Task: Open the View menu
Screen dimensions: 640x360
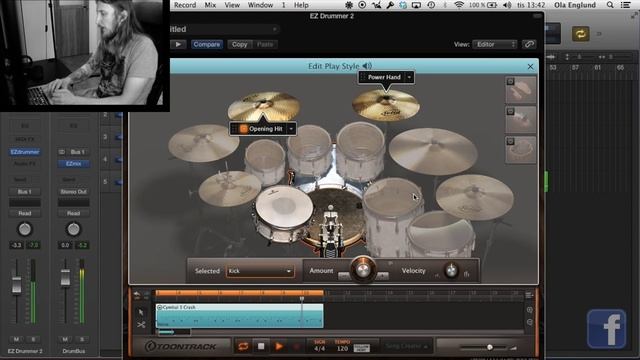Action: tap(232, 5)
